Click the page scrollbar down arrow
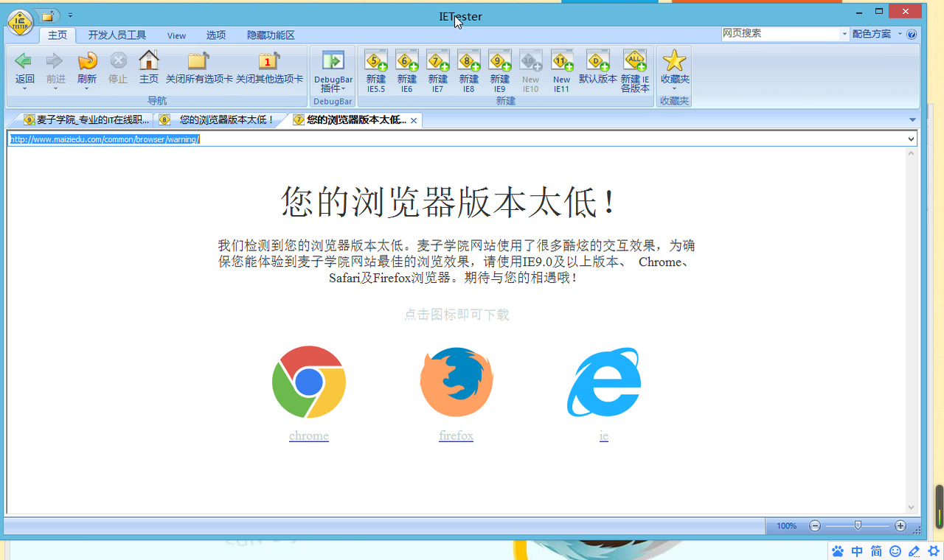The height and width of the screenshot is (560, 944). (912, 507)
